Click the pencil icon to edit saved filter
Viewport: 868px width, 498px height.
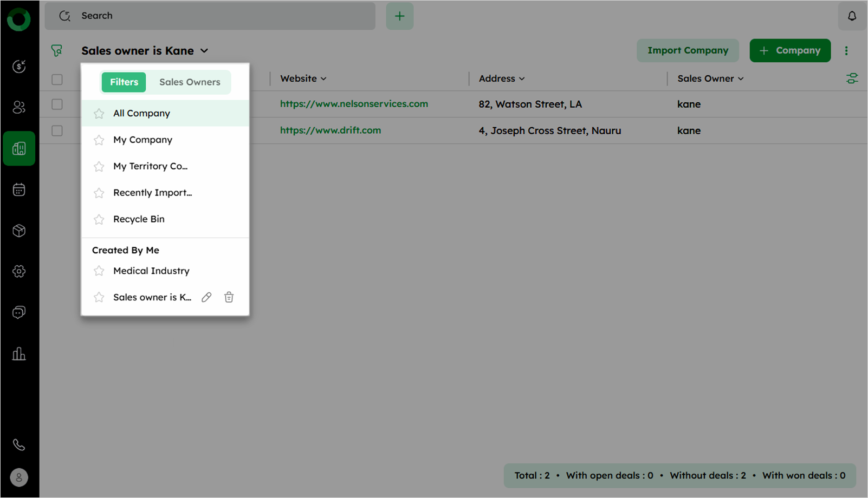tap(206, 297)
